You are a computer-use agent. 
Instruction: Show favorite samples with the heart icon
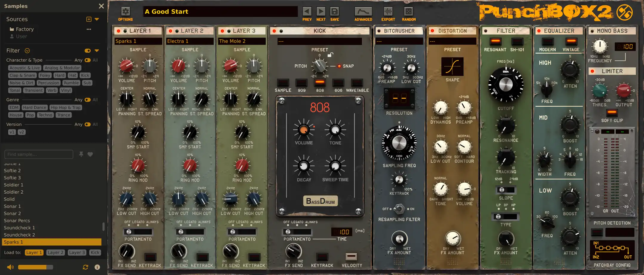[x=90, y=154]
